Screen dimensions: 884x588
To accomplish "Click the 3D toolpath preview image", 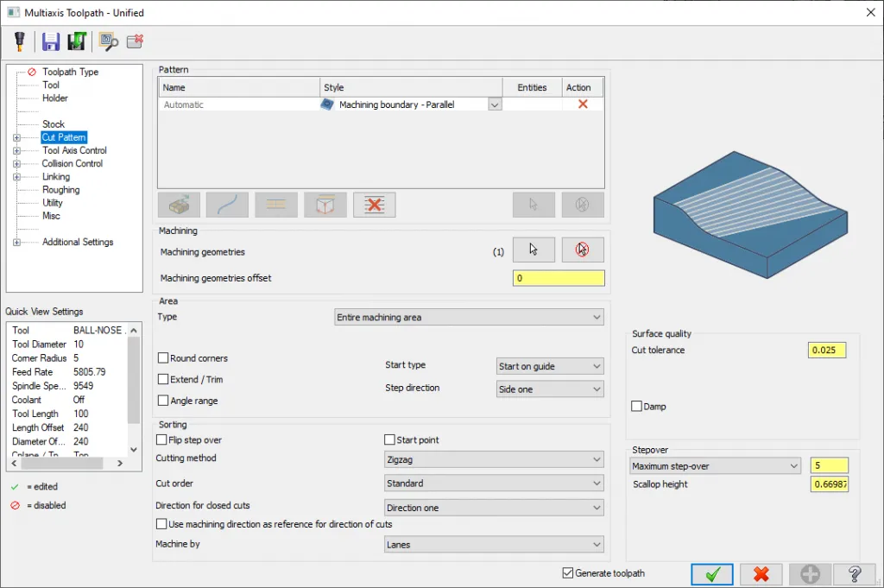I will (x=750, y=214).
